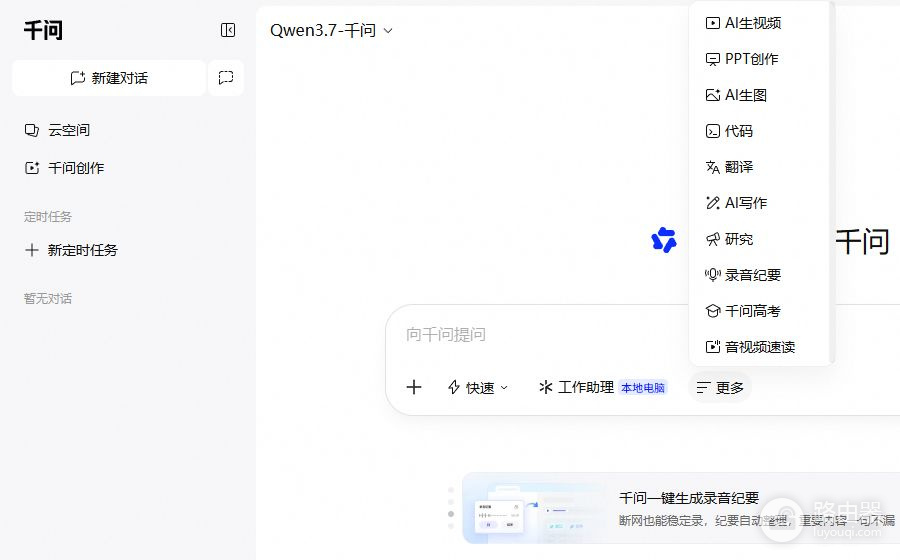The image size is (900, 560).
Task: Click the blue 千问 logo icon in center
Action: [x=664, y=240]
